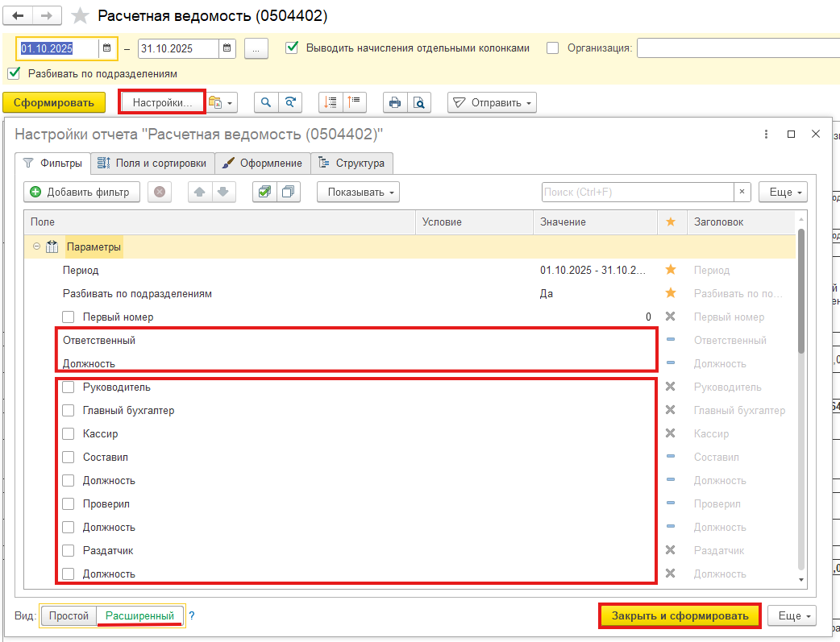Move filter up with arrow icon
The image size is (840, 642).
click(x=200, y=192)
